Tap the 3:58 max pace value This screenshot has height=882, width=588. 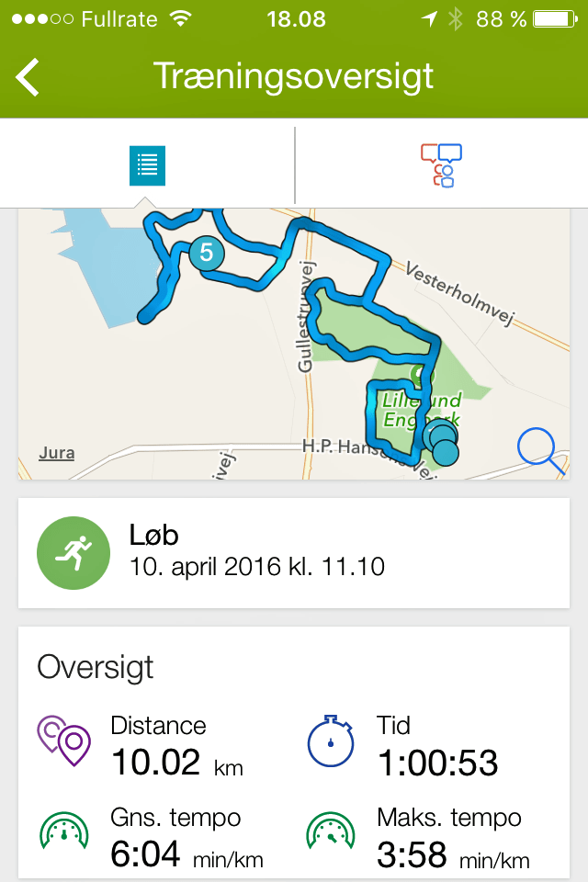click(413, 854)
